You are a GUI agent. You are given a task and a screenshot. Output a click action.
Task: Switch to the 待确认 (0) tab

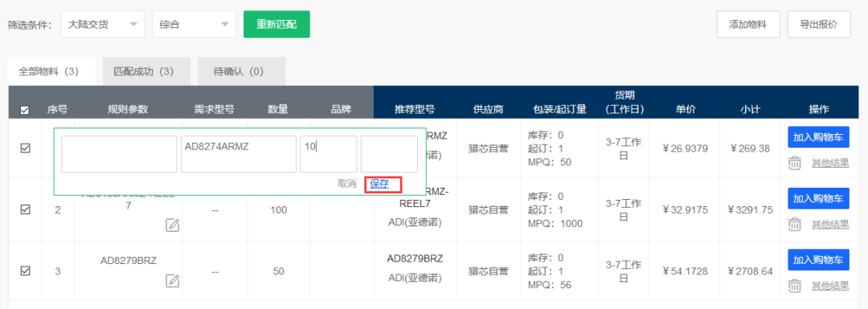click(x=241, y=71)
